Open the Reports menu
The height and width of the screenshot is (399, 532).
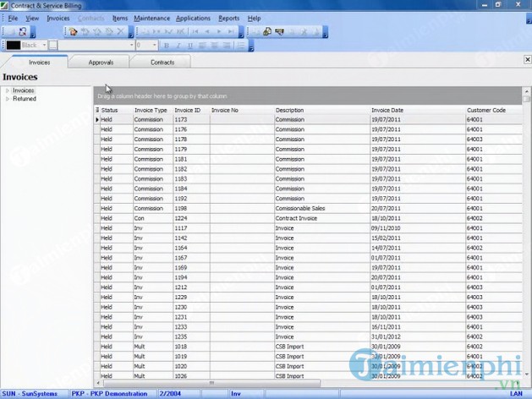(x=228, y=19)
